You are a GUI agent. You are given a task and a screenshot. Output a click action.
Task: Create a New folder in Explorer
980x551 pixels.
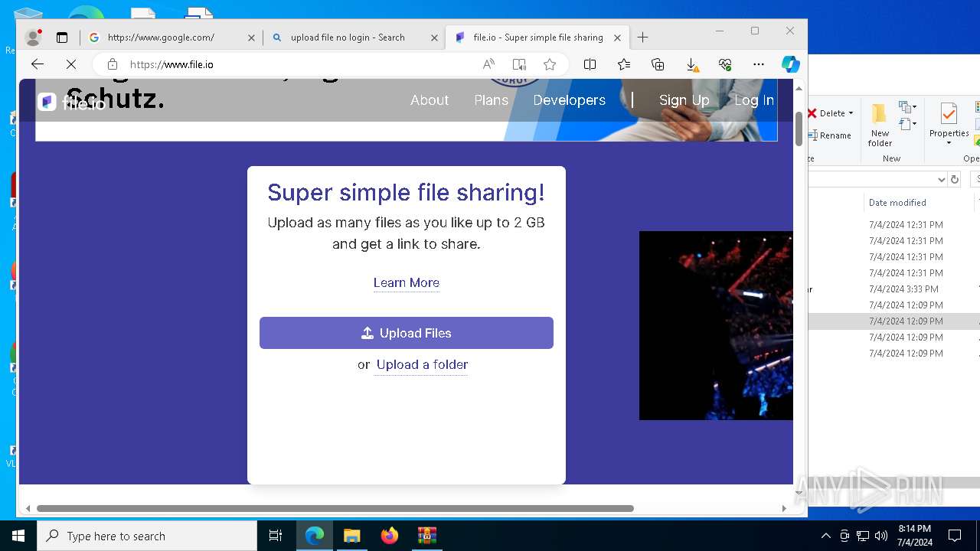pos(880,126)
